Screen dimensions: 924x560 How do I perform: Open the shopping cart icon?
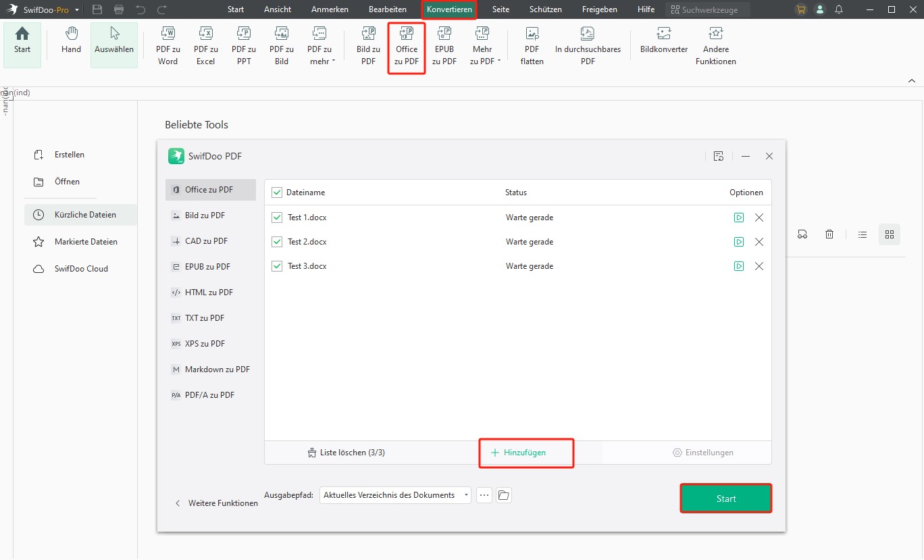(x=801, y=9)
